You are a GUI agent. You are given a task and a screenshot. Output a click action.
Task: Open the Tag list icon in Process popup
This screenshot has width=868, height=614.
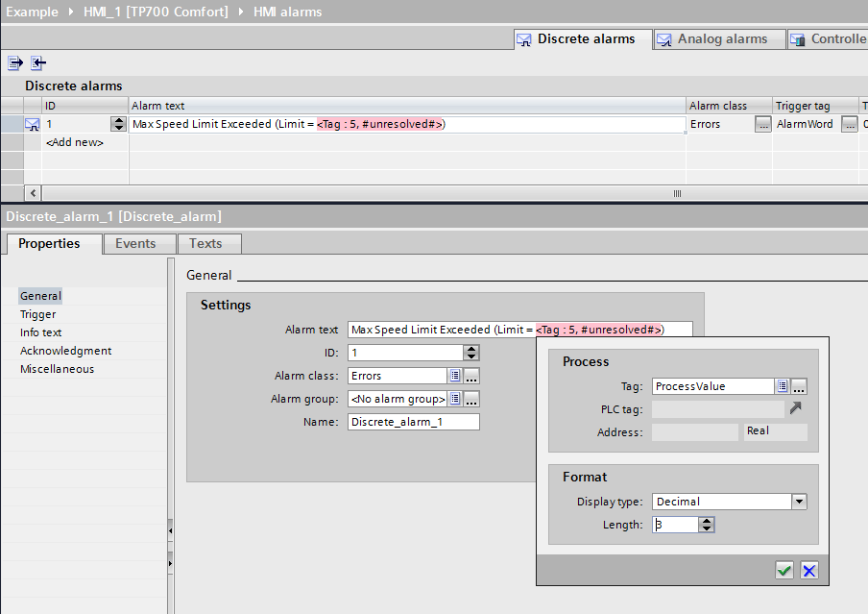tap(783, 386)
